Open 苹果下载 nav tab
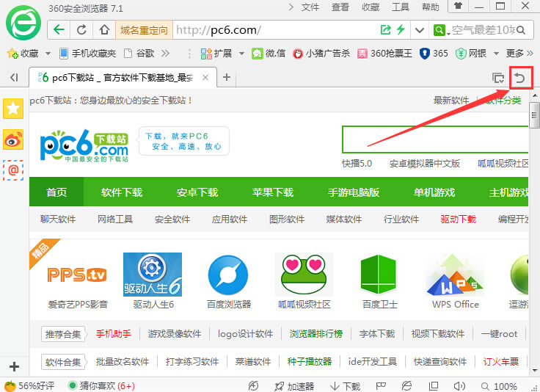Viewport: 540px width, 392px height. pos(273,192)
